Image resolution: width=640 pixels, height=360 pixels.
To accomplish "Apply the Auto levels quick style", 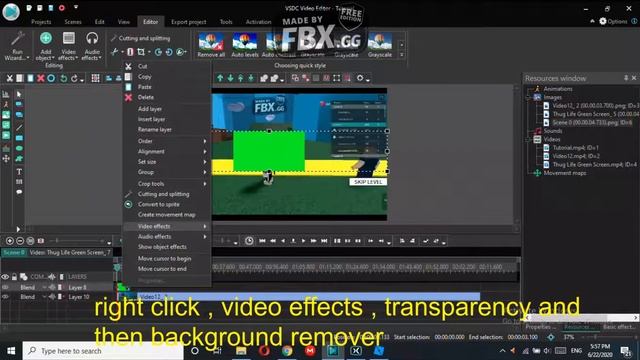I will pyautogui.click(x=245, y=45).
